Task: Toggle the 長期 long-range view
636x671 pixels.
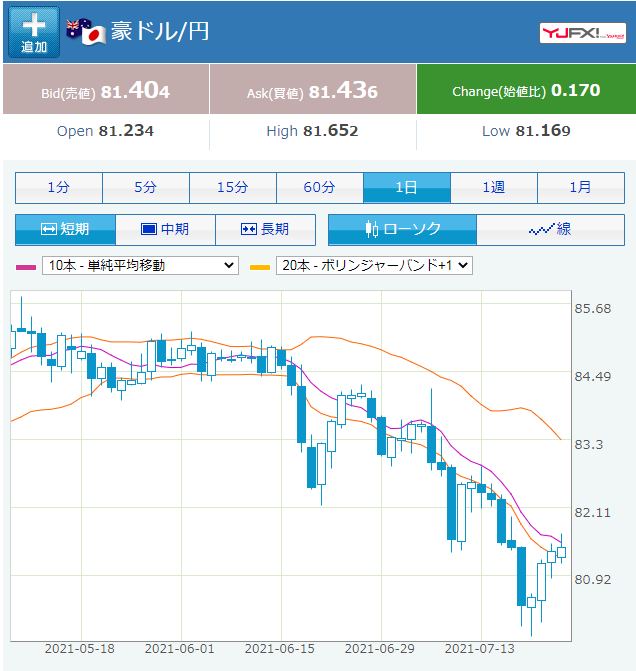Action: point(265,230)
